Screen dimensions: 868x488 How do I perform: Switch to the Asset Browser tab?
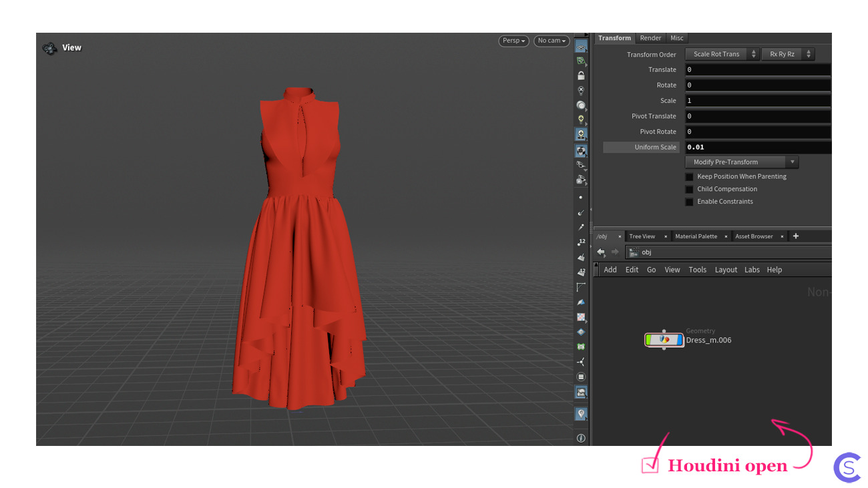(754, 236)
